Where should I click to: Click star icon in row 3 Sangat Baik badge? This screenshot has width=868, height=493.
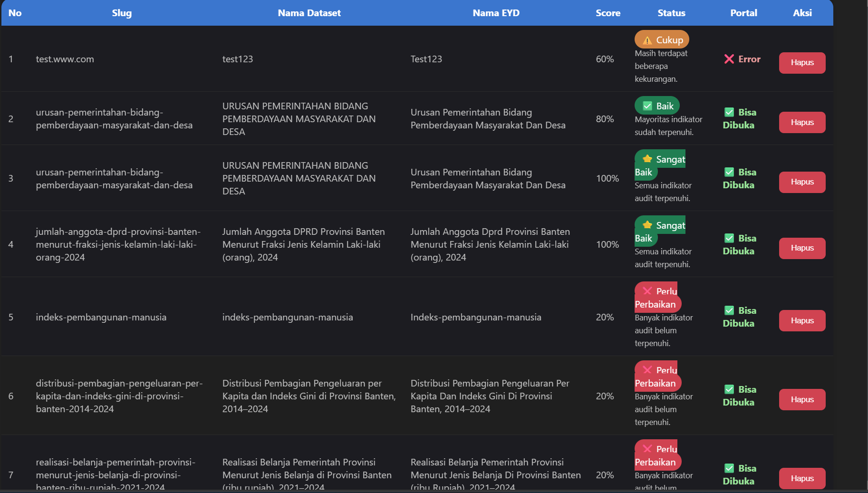647,159
